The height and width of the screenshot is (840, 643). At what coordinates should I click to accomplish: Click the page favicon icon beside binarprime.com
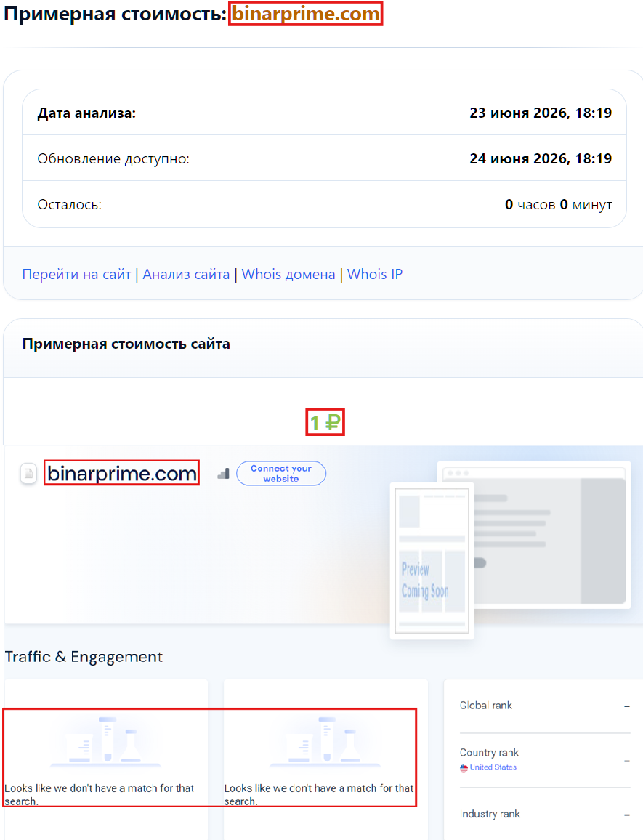coord(28,474)
